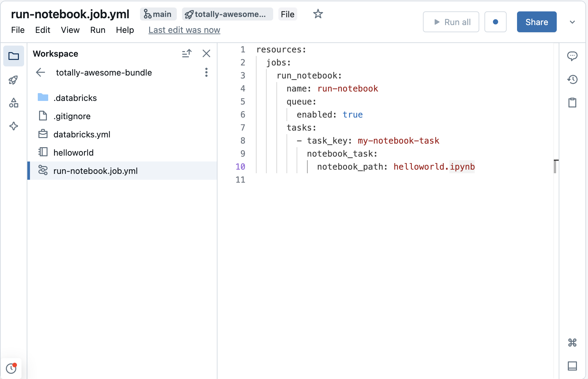Open the sort options in Workspace panel

[187, 53]
